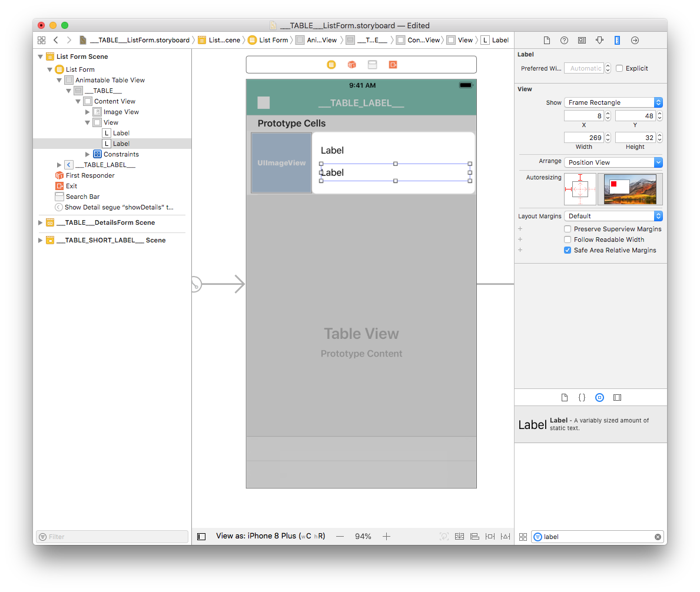The width and height of the screenshot is (700, 592).
Task: Show the Media library
Action: click(617, 397)
